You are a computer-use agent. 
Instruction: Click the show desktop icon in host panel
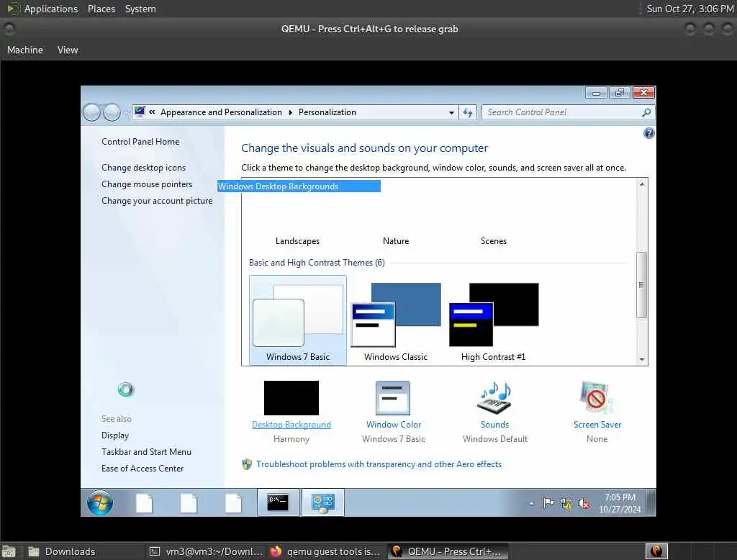coord(9,551)
